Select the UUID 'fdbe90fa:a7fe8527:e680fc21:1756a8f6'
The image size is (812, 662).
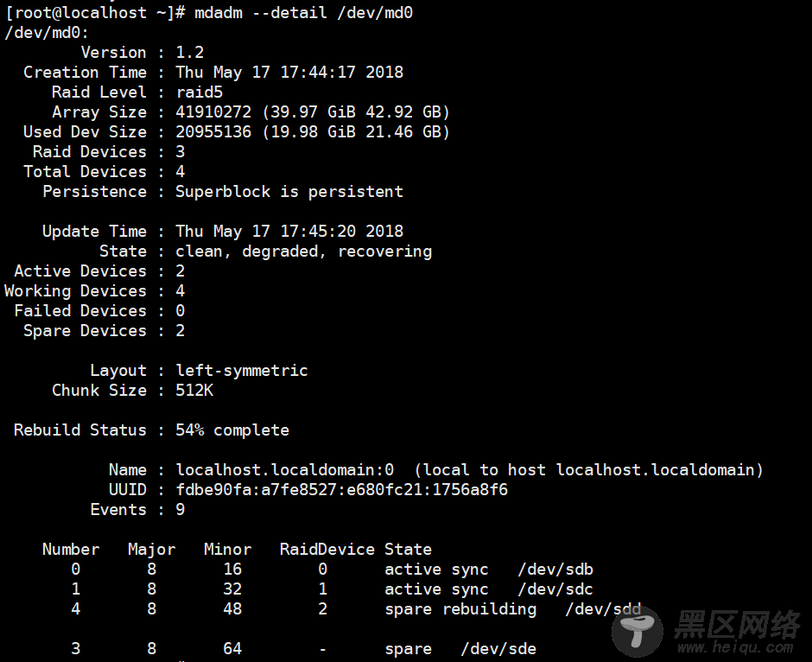coord(342,489)
